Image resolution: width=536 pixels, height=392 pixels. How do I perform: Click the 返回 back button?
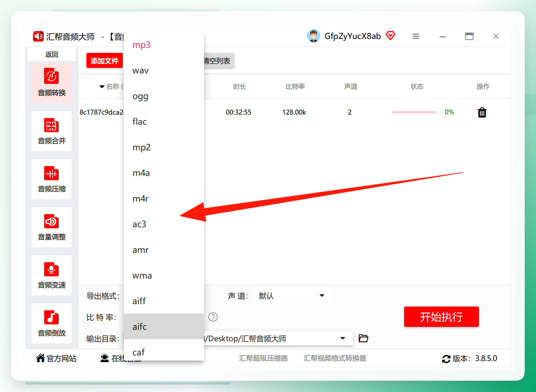coord(52,54)
